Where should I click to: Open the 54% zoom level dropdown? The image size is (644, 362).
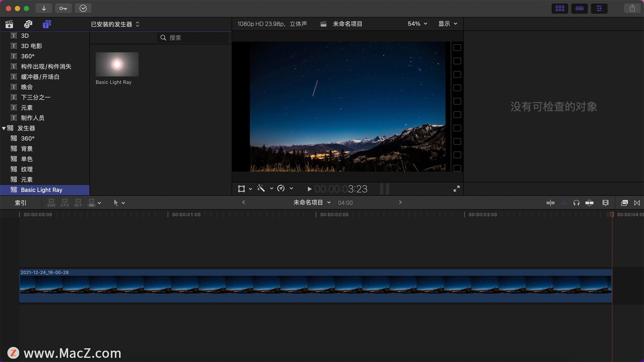click(x=417, y=24)
